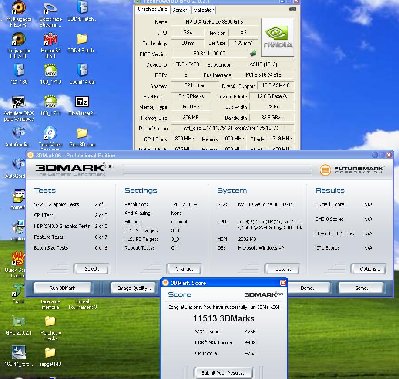Open Details under the System section
This screenshot has height=379, width=399.
pyautogui.click(x=282, y=269)
